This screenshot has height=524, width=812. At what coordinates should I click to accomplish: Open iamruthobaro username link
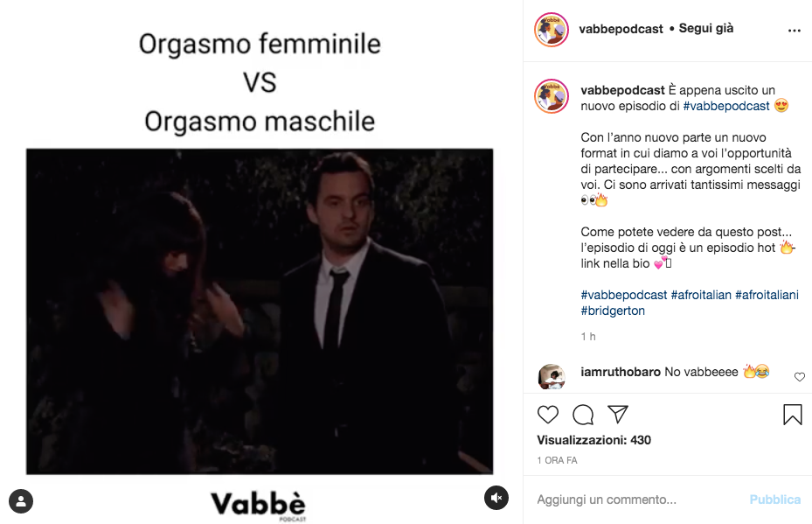(621, 372)
